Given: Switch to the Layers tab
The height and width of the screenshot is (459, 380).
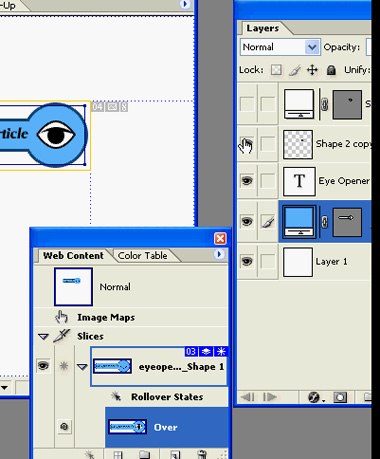Looking at the screenshot, I should tap(263, 28).
